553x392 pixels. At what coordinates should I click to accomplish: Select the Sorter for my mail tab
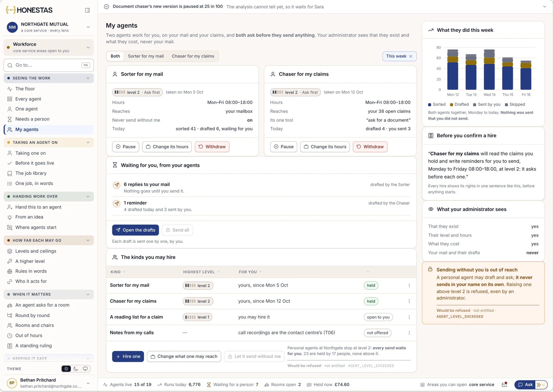146,56
